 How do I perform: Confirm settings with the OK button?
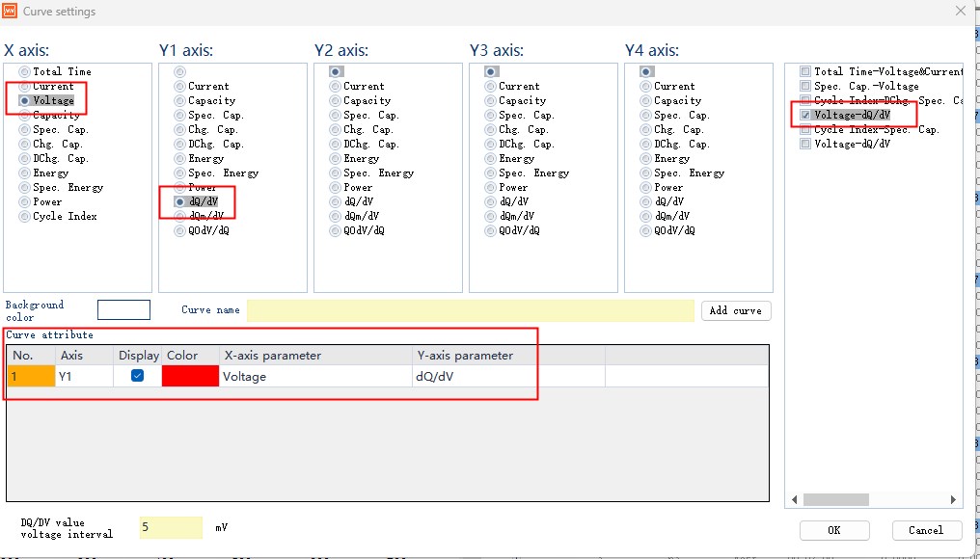tap(834, 530)
